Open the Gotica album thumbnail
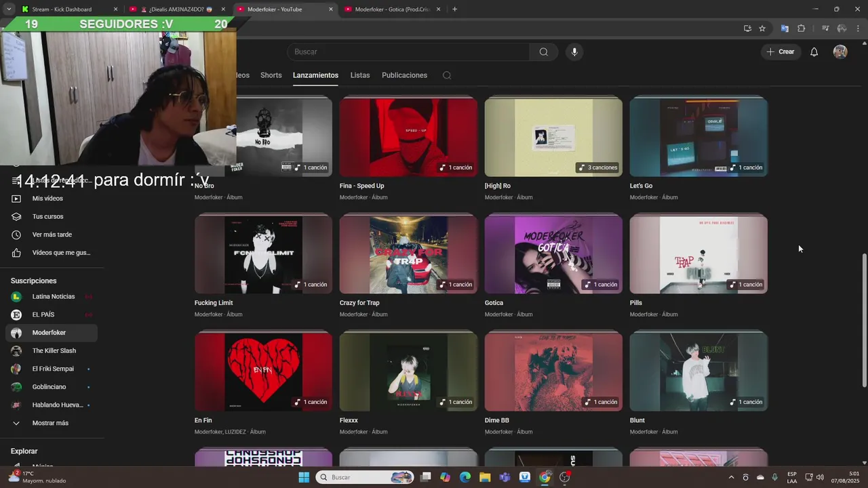 coord(553,255)
